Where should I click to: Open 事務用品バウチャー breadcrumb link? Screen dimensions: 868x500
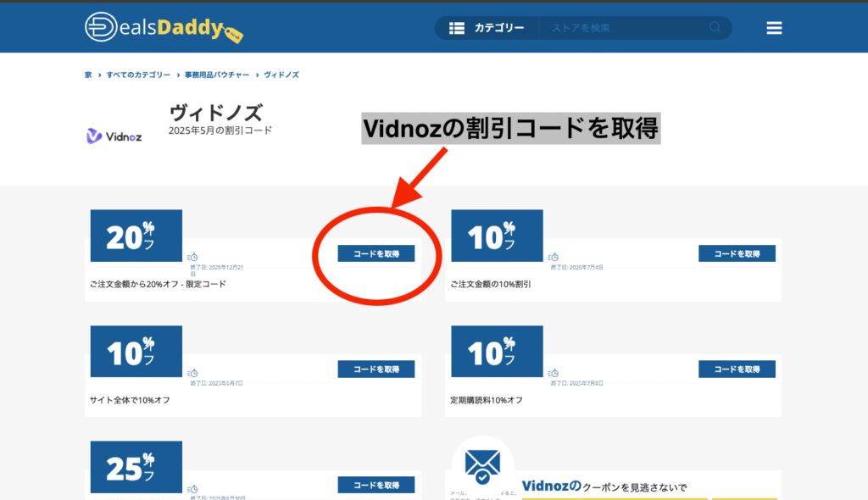217,75
